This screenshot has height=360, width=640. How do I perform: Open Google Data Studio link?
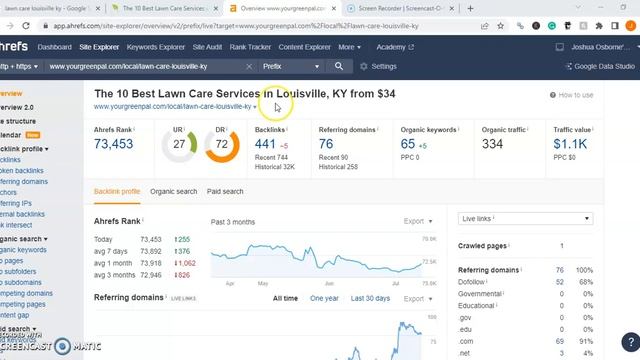coord(600,66)
